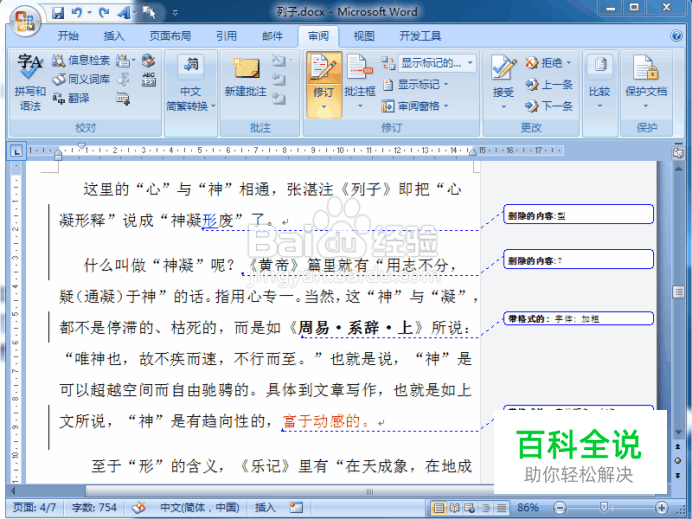
Task: Open the Office Button menu
Action: pos(24,20)
